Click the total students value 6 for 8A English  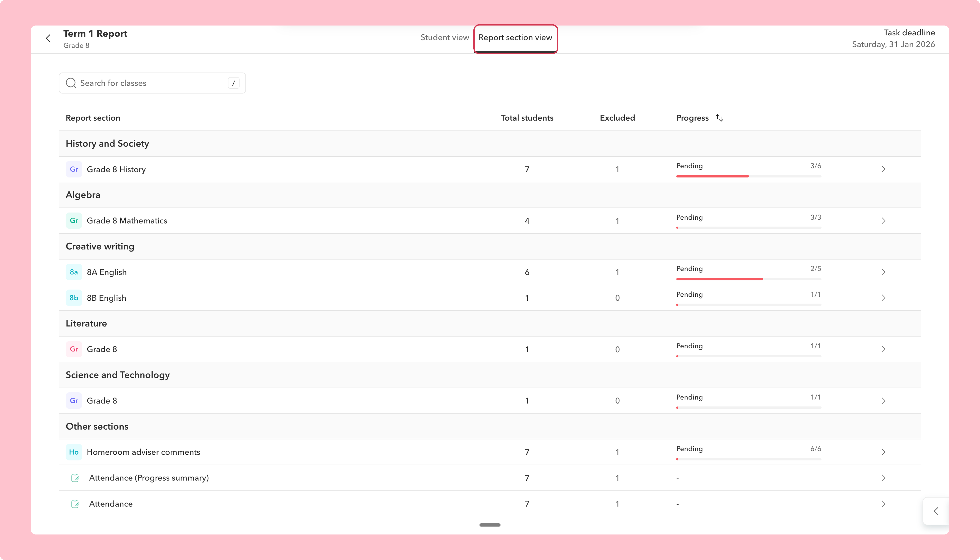pyautogui.click(x=527, y=272)
